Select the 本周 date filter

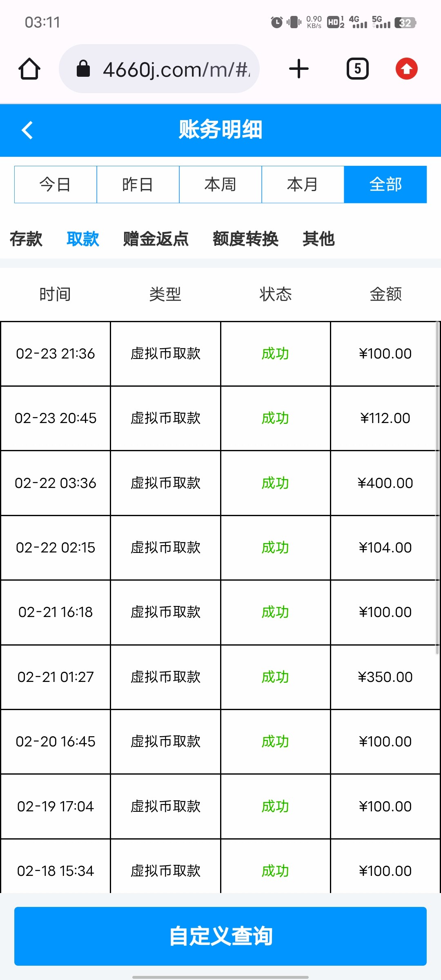point(220,185)
